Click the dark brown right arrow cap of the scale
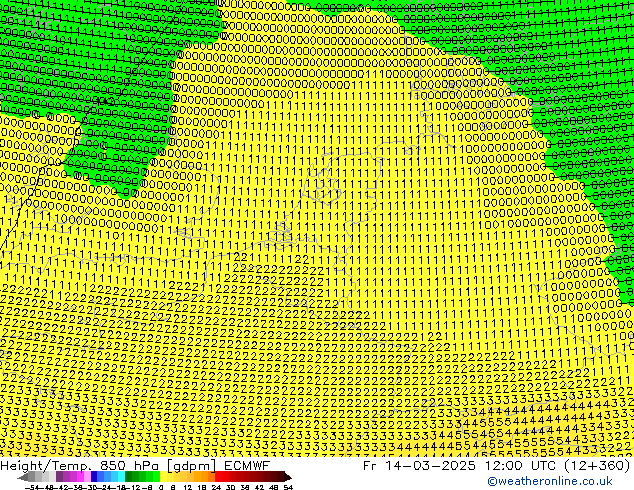Viewport: 634px width, 490px height. coord(288,477)
